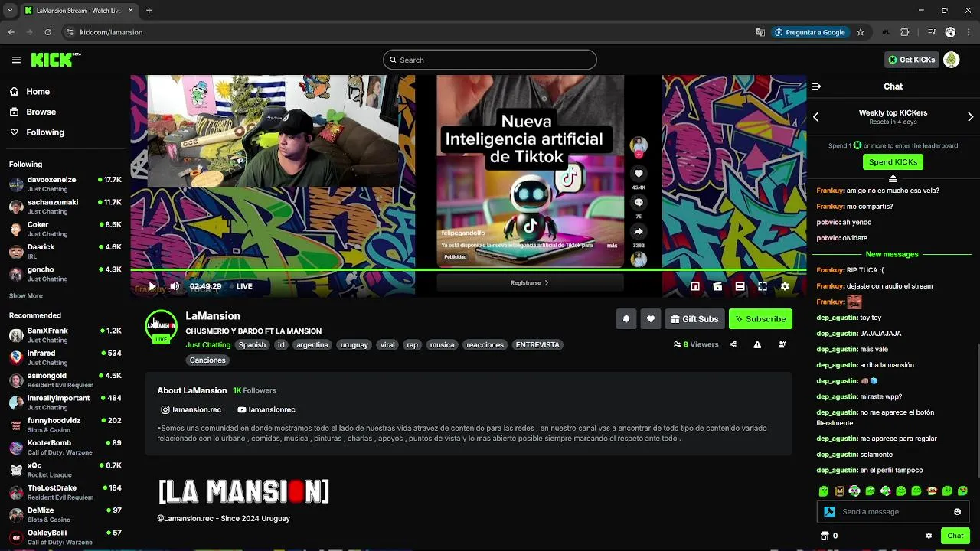This screenshot has height=551, width=980.
Task: Open translate page icon
Action: coord(760,32)
